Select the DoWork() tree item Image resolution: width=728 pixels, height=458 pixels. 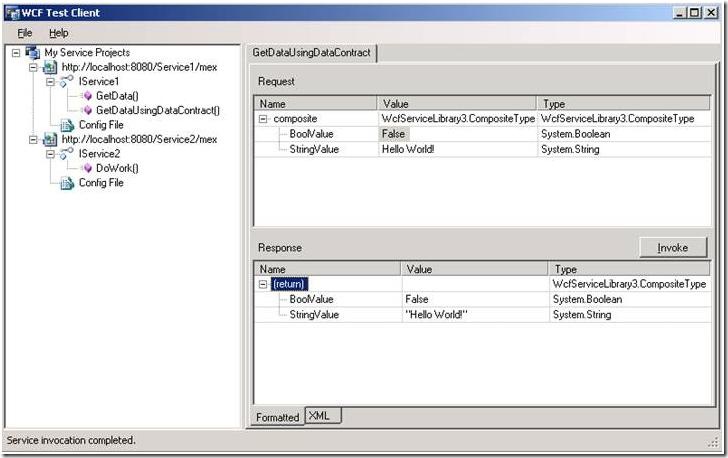pyautogui.click(x=117, y=168)
